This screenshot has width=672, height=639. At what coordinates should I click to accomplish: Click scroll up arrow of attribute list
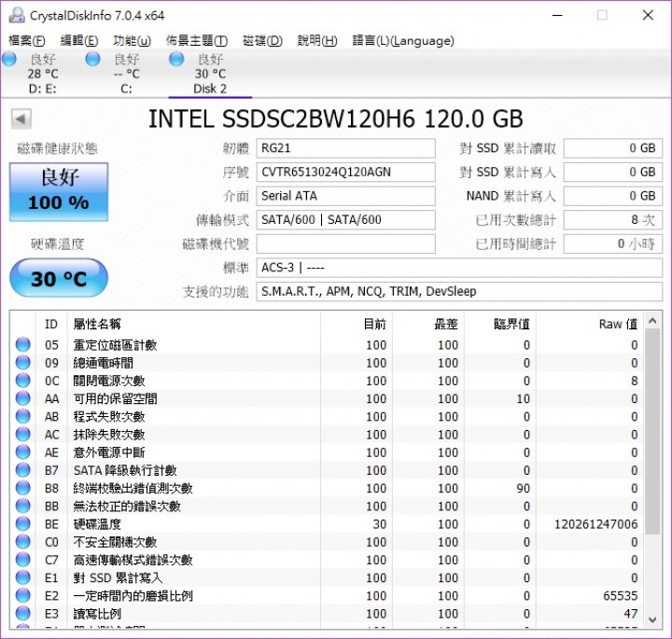tap(652, 321)
